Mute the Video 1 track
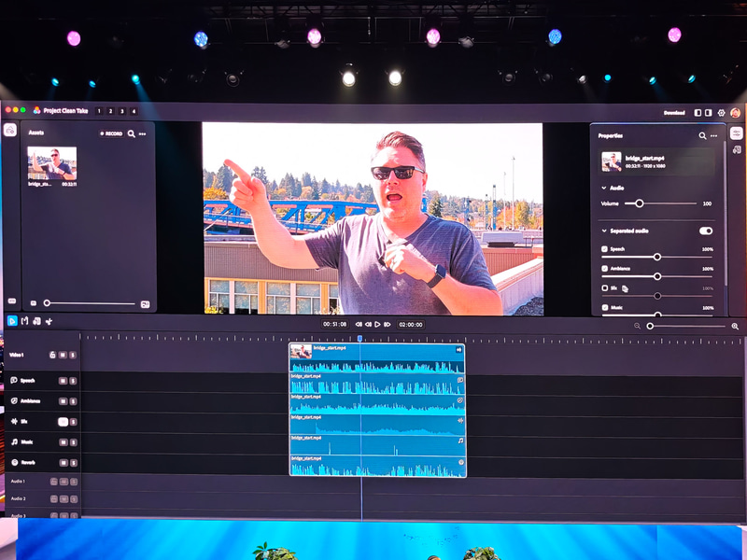 tap(63, 355)
